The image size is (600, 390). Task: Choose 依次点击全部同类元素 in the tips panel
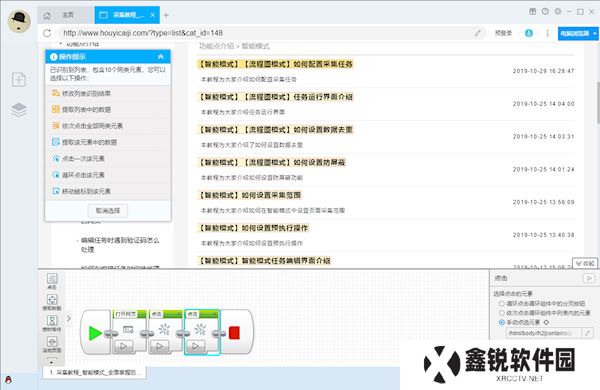[108, 126]
